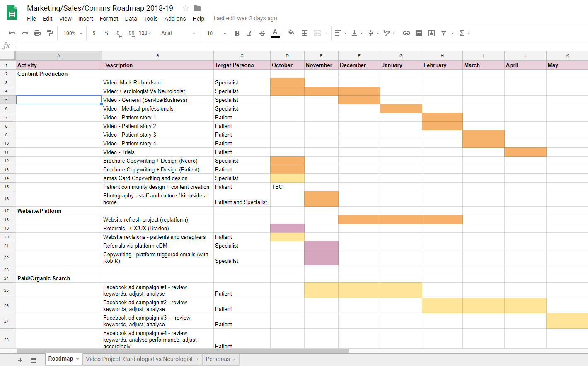Create a filter with the filter icon

click(x=444, y=33)
